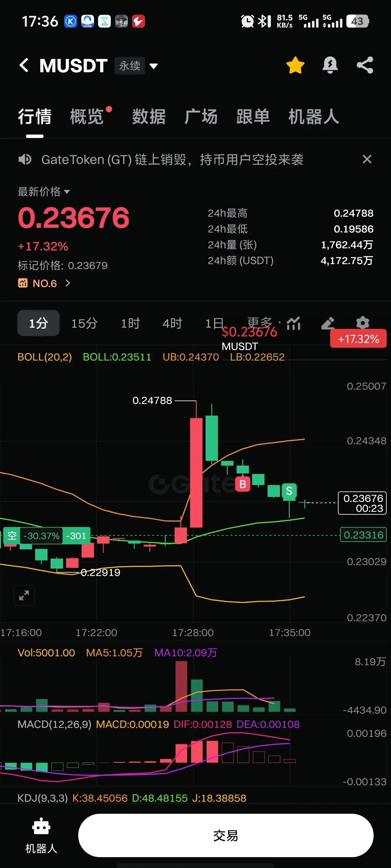The width and height of the screenshot is (391, 868).
Task: Open the 跟单 tab
Action: coord(253,117)
